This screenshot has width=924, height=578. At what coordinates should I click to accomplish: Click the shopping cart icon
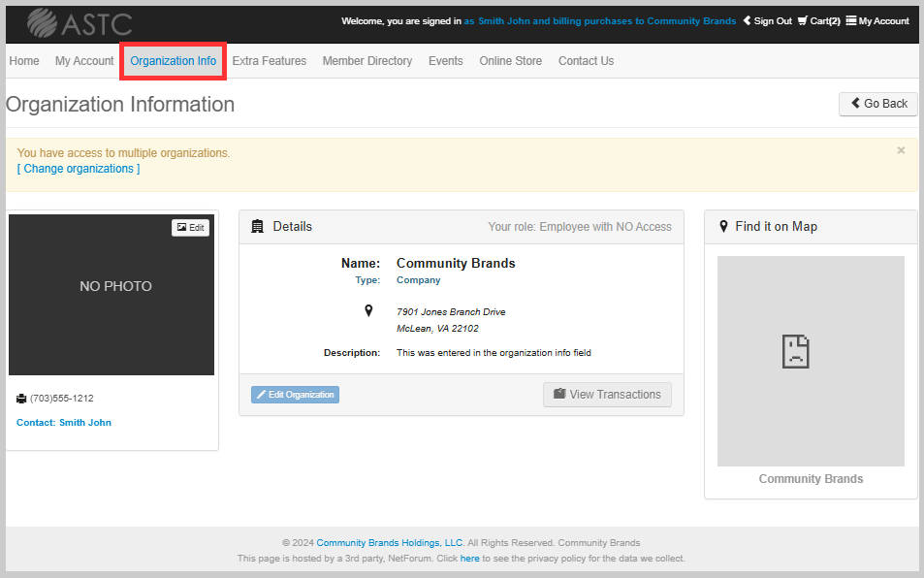803,20
